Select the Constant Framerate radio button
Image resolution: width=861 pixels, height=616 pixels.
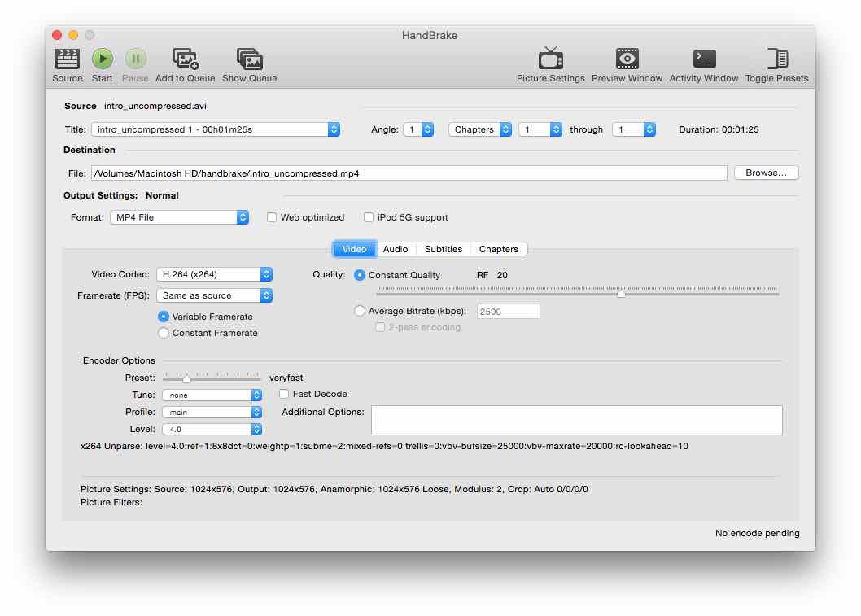(164, 333)
